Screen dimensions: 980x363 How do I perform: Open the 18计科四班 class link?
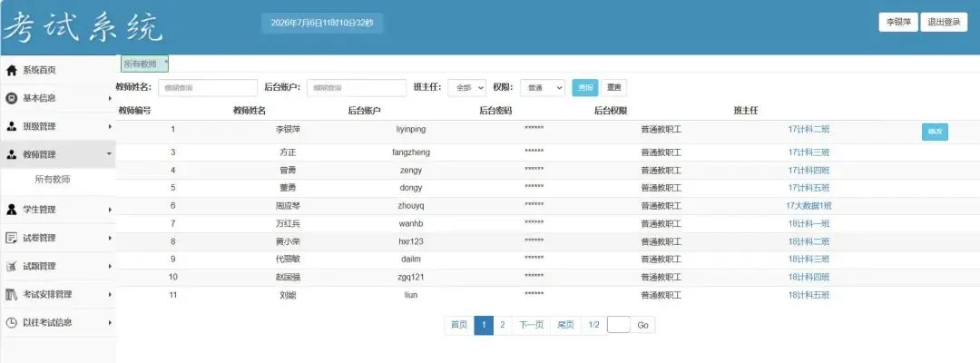[808, 278]
